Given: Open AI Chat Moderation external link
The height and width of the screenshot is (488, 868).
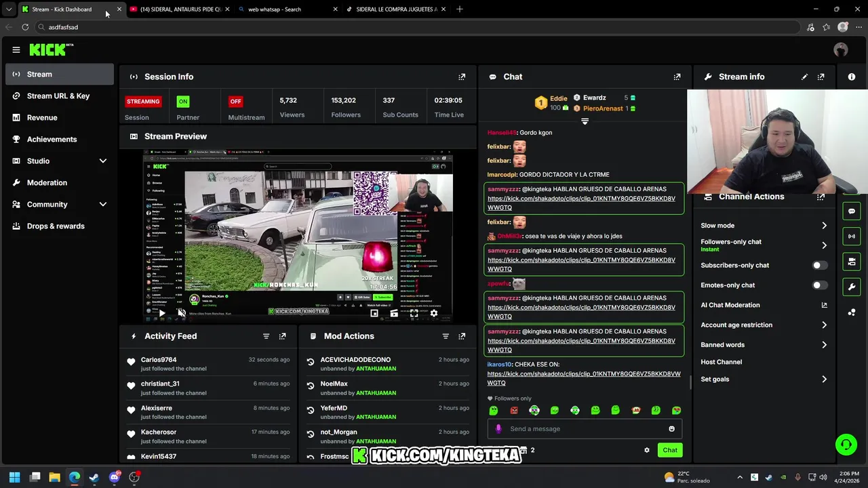Looking at the screenshot, I should [824, 305].
